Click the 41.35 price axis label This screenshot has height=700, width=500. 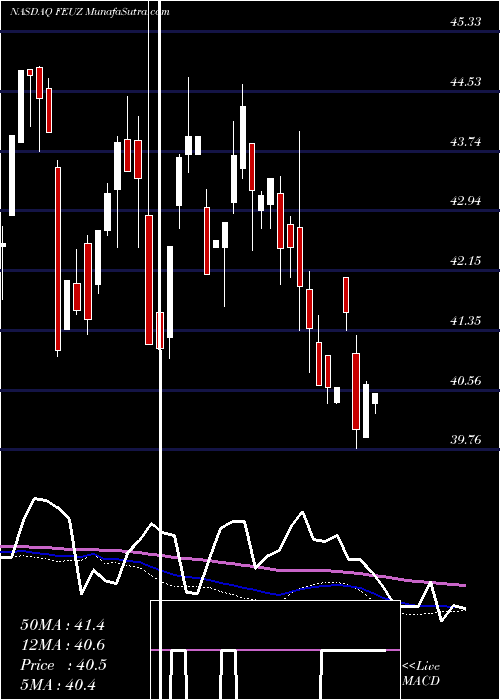[x=466, y=321]
